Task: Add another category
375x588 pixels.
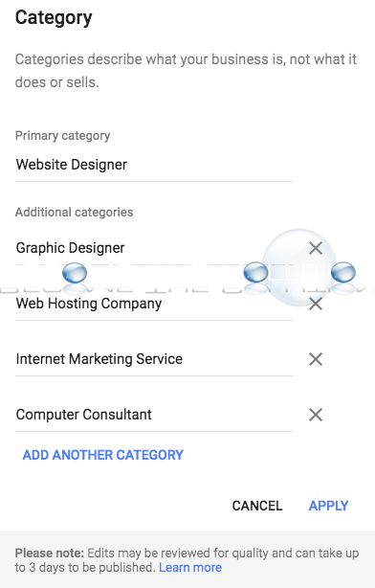Action: (103, 455)
